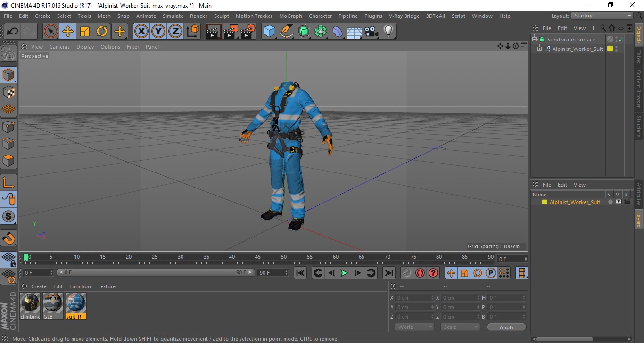
Task: Click frame 50 on the timeline ruler
Action: 284,258
